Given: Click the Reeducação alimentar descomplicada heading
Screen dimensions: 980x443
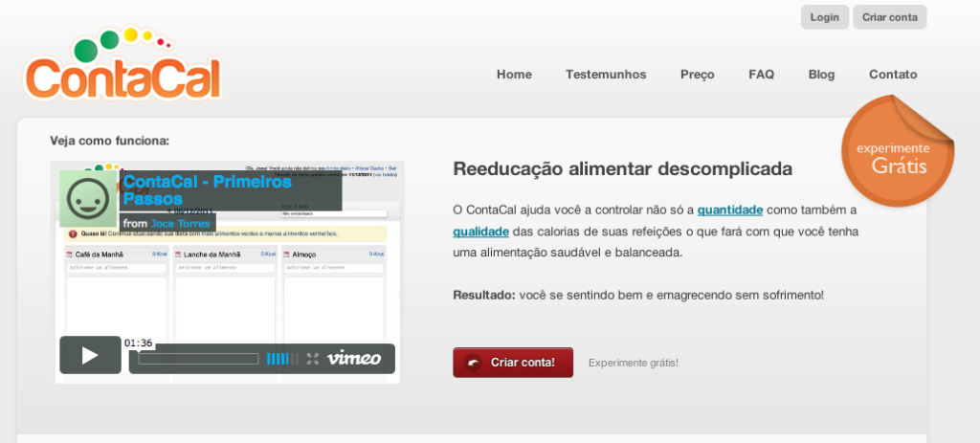Looking at the screenshot, I should (622, 168).
